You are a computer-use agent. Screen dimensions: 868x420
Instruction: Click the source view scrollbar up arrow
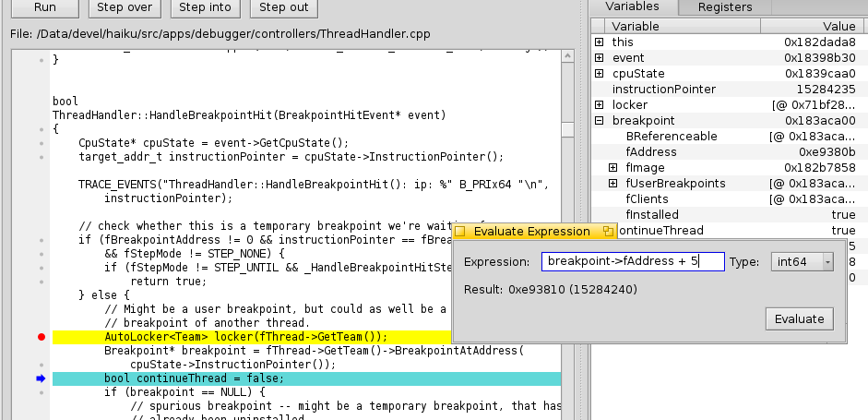567,57
